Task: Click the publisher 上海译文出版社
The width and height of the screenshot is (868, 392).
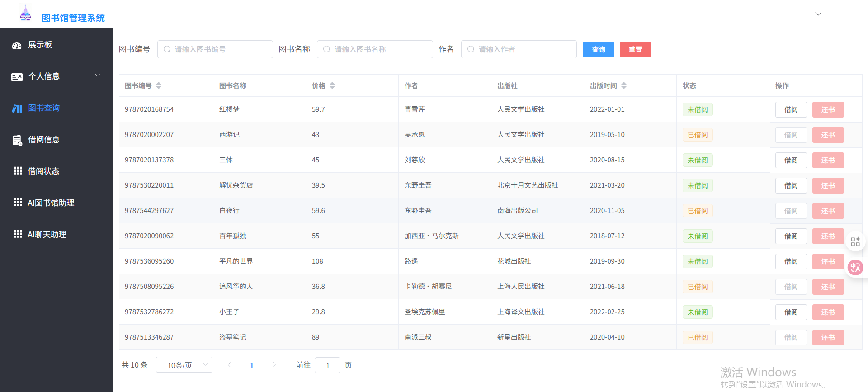Action: (521, 312)
